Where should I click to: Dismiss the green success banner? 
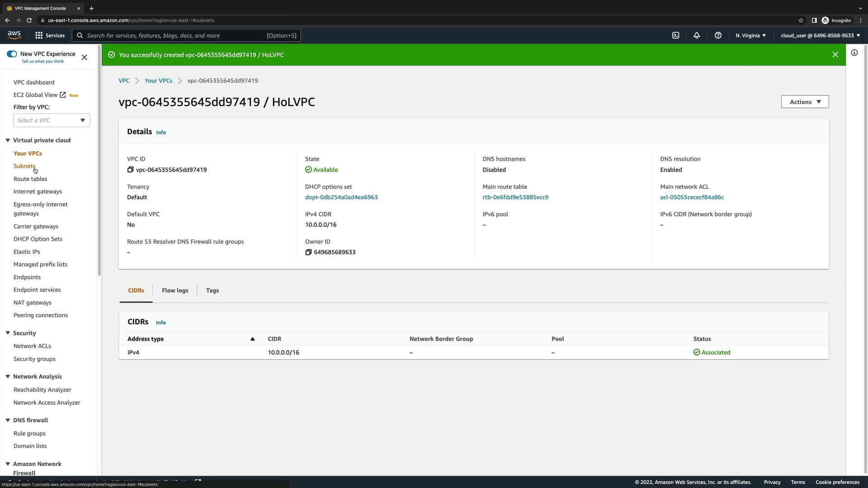835,55
